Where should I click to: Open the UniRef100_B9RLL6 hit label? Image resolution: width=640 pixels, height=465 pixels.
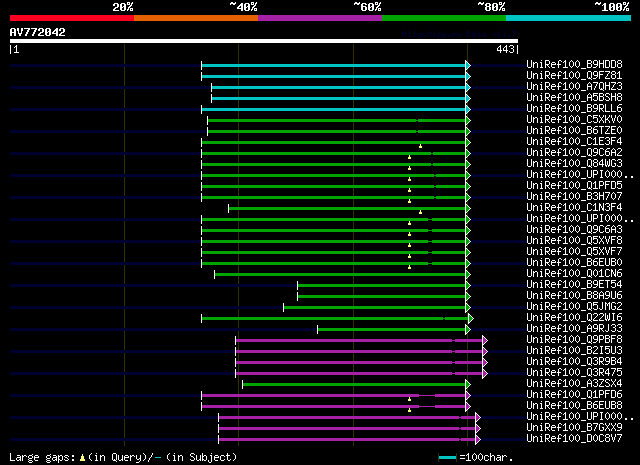(x=574, y=109)
